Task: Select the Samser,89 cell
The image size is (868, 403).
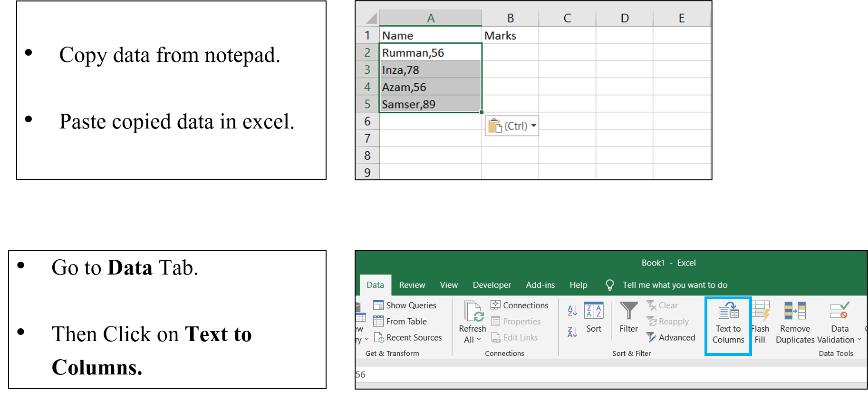Action: tap(430, 104)
